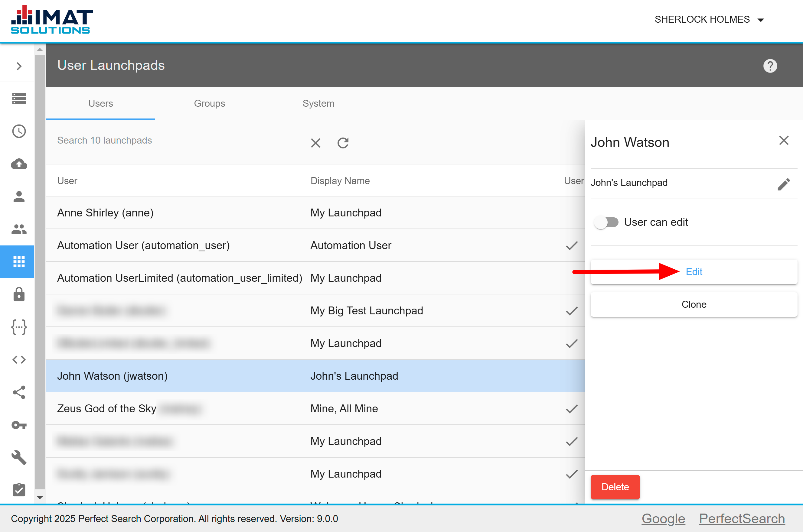Expand the sidebar navigation chevron
This screenshot has width=803, height=532.
coord(19,66)
